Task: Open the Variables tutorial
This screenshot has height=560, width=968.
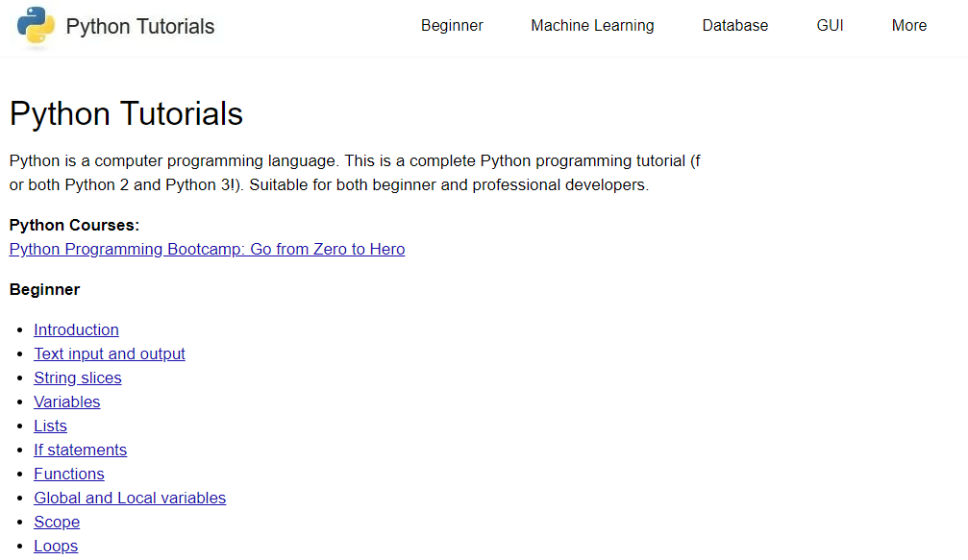Action: tap(66, 402)
